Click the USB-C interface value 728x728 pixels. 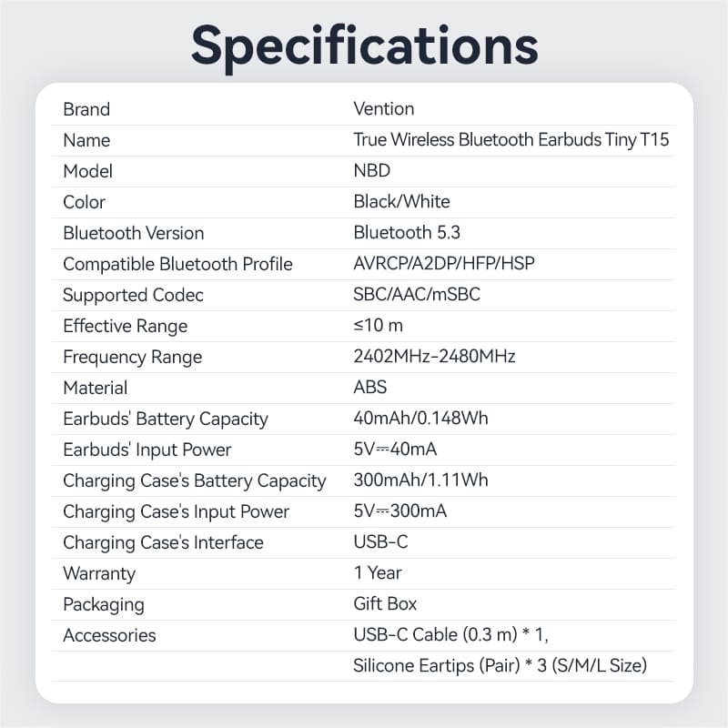(x=380, y=542)
